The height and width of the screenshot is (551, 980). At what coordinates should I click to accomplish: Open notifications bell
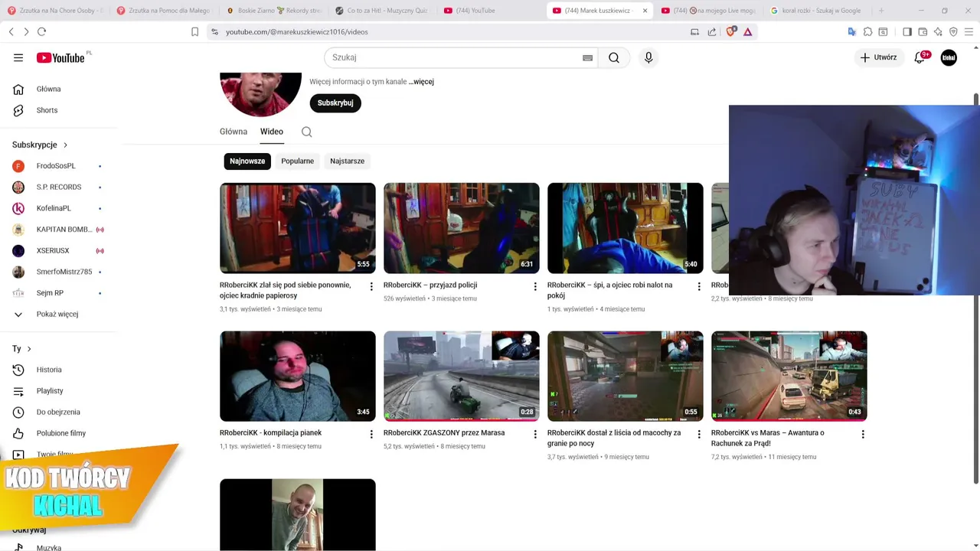(920, 57)
